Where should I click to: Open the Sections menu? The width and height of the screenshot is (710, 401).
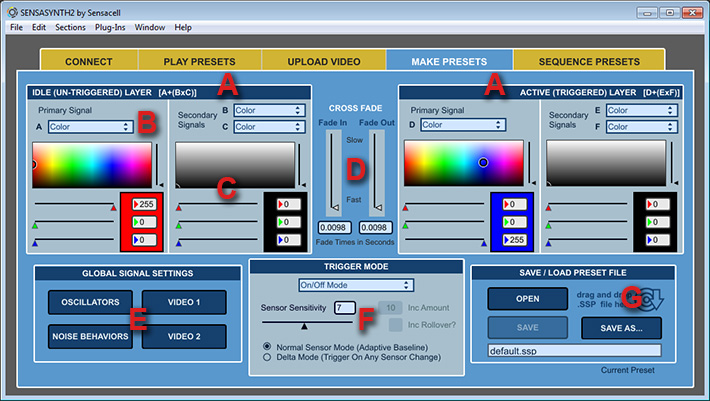click(x=70, y=27)
